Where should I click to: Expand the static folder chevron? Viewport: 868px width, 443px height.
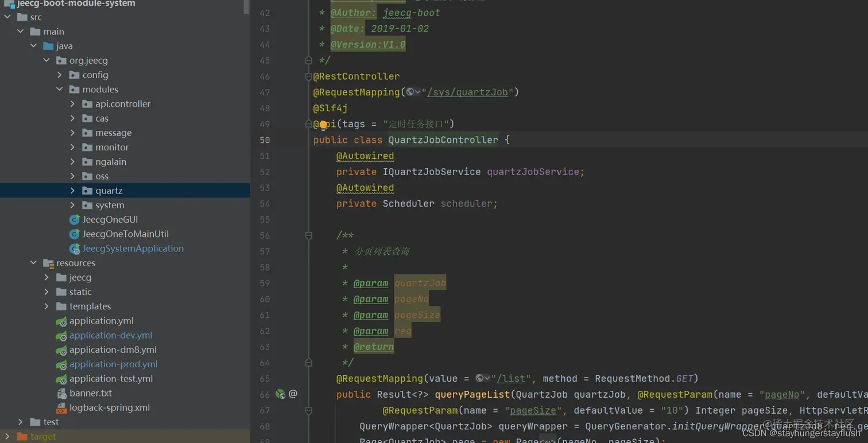pos(46,292)
